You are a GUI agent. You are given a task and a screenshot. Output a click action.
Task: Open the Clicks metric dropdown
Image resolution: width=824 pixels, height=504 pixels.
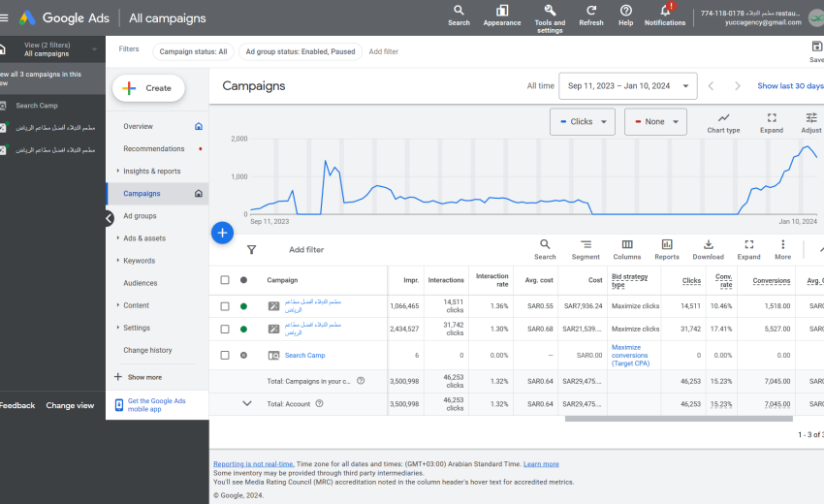582,122
